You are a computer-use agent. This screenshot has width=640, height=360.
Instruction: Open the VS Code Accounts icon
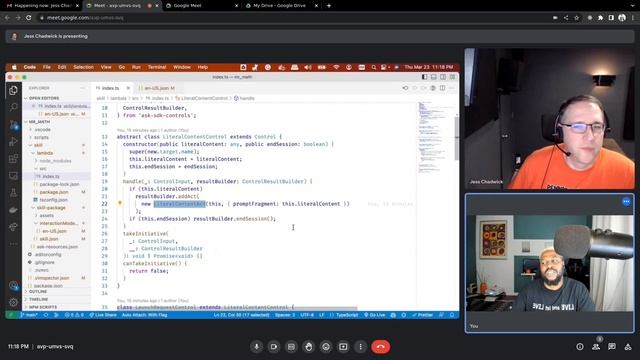(13, 286)
